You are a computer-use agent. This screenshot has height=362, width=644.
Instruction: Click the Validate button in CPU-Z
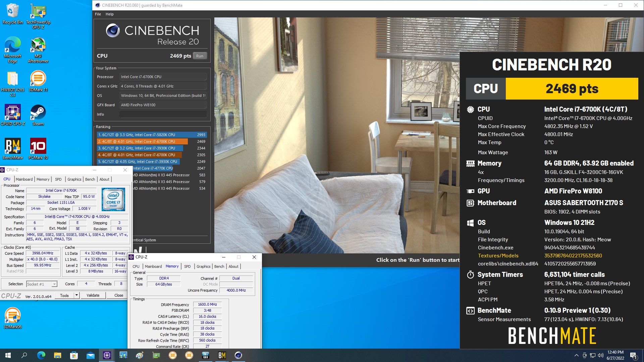[93, 295]
